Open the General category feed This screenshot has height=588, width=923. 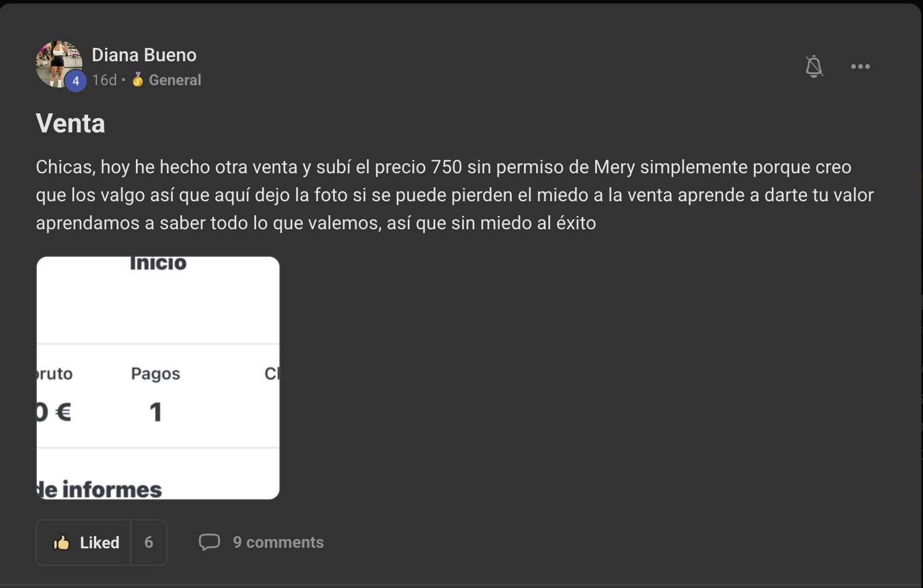pos(174,80)
